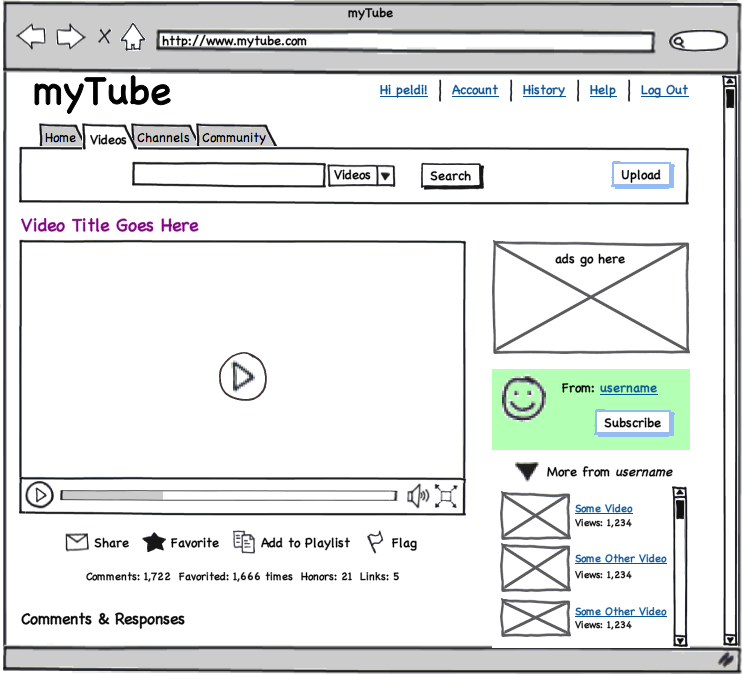This screenshot has width=742, height=674.
Task: Open the Videos search type dropdown arrow
Action: (x=386, y=176)
